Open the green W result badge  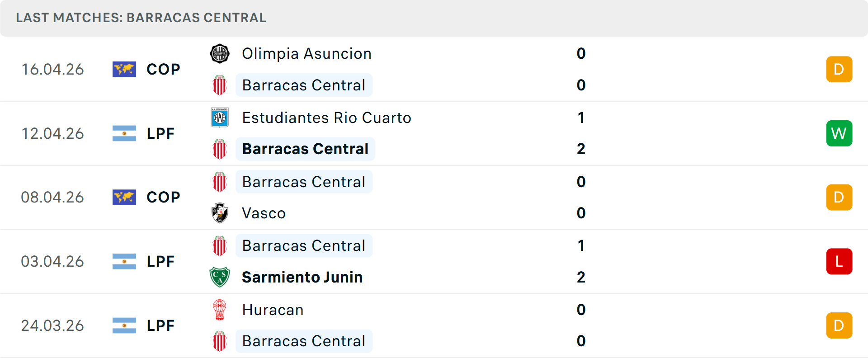(x=839, y=133)
